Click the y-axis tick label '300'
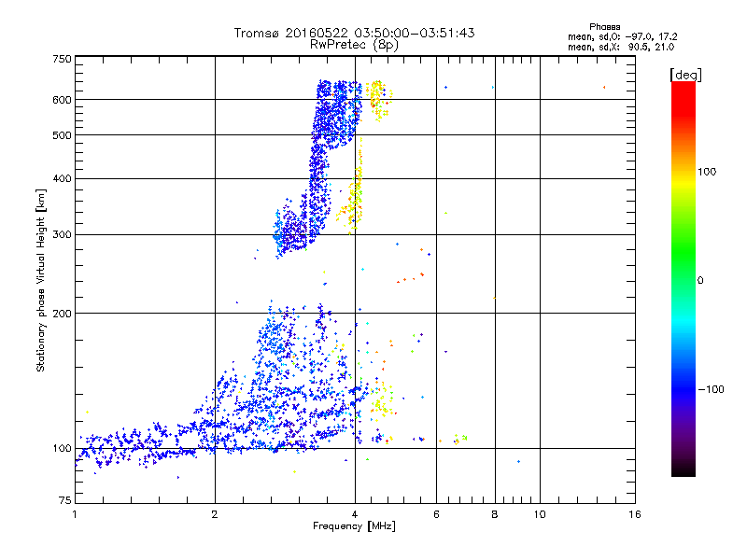Viewport: 747px width, 560px height. pyautogui.click(x=62, y=234)
